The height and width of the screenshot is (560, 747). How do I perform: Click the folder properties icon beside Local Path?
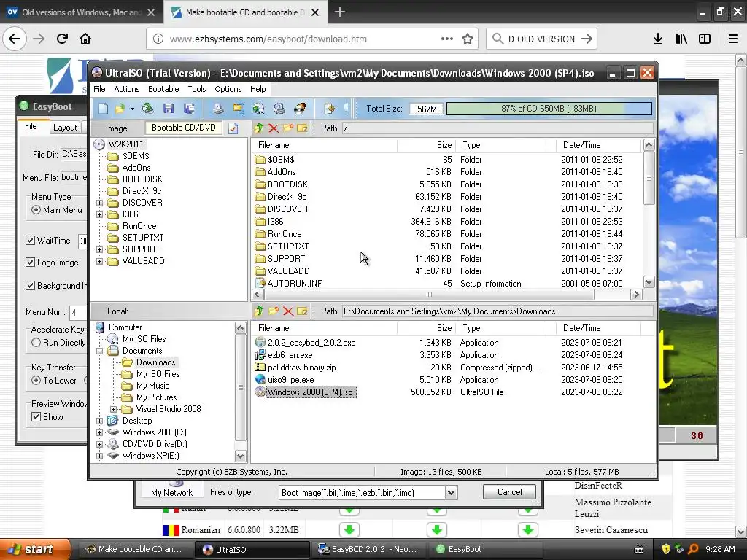click(x=302, y=311)
